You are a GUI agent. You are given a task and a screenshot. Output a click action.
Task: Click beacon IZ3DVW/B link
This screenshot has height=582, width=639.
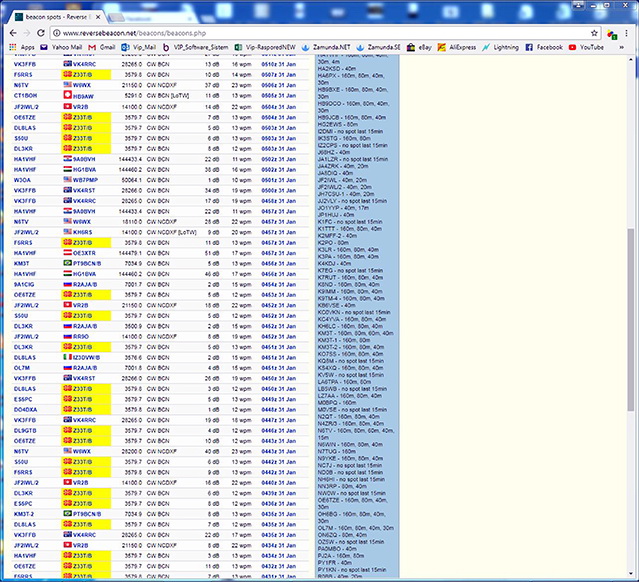tap(86, 357)
